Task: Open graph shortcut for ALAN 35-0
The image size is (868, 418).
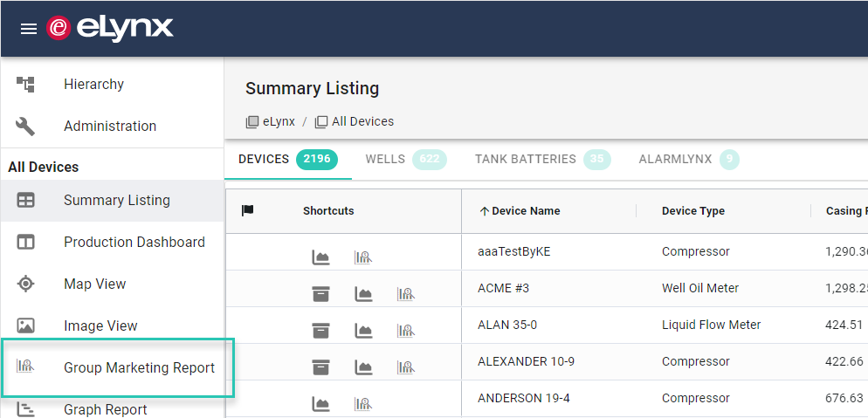Action: coord(363,331)
